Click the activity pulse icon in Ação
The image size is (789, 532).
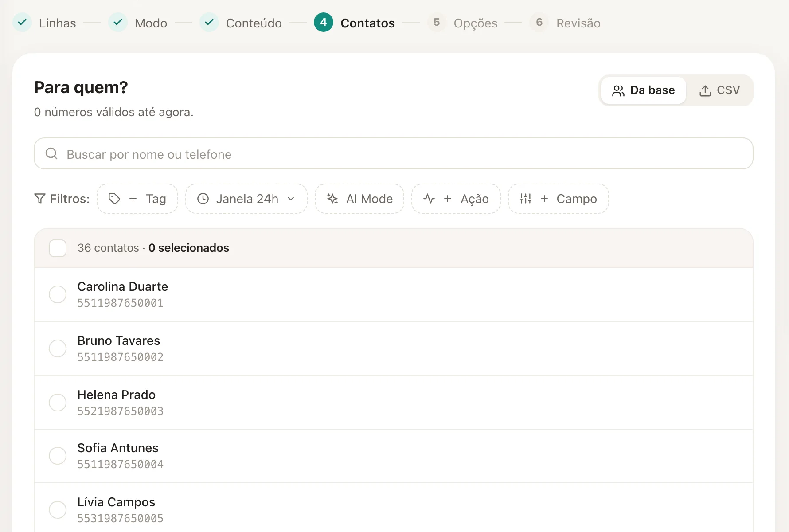[x=429, y=199]
